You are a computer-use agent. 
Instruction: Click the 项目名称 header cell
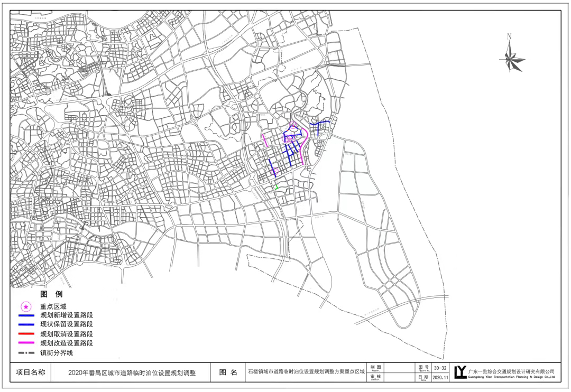coord(31,372)
